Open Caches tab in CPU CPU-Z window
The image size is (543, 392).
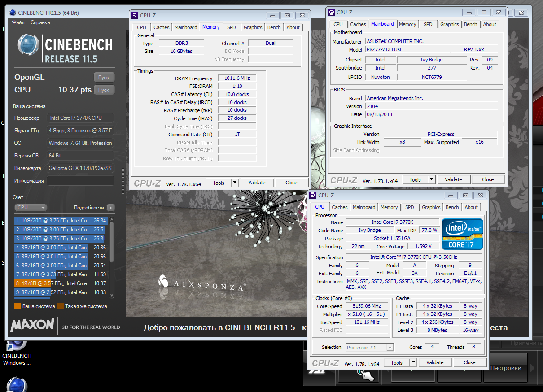340,207
